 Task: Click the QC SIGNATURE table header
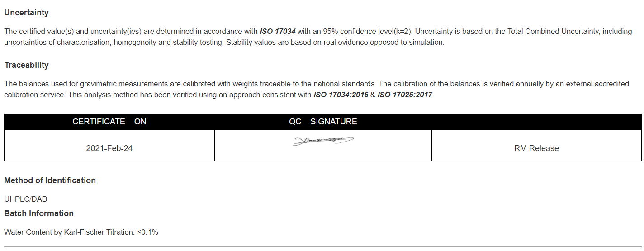click(x=323, y=122)
